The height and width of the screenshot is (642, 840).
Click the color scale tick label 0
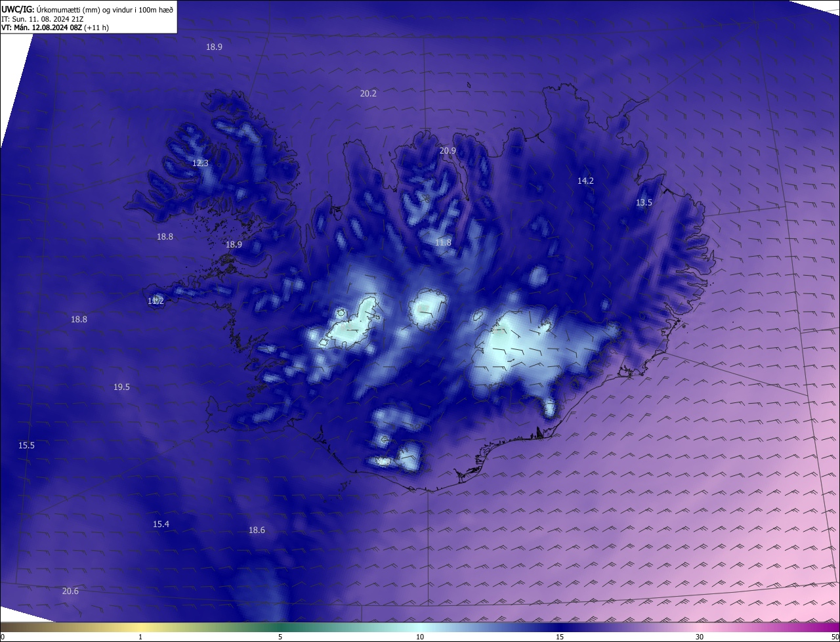[x=3, y=637]
